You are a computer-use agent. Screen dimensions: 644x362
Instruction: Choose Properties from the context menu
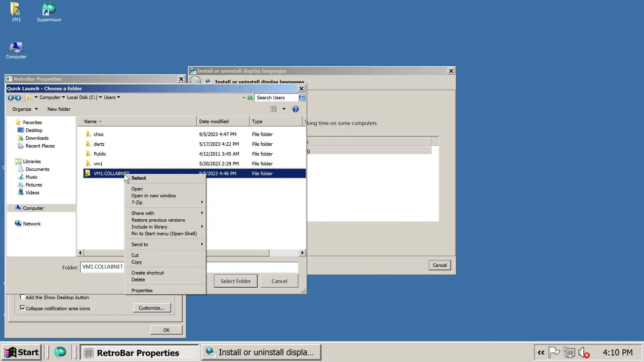(142, 290)
